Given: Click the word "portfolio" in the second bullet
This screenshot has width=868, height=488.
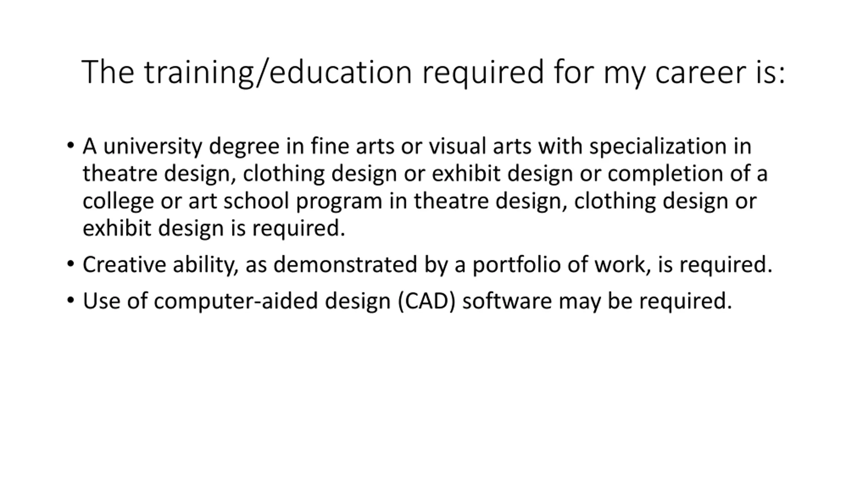Looking at the screenshot, I should point(517,264).
